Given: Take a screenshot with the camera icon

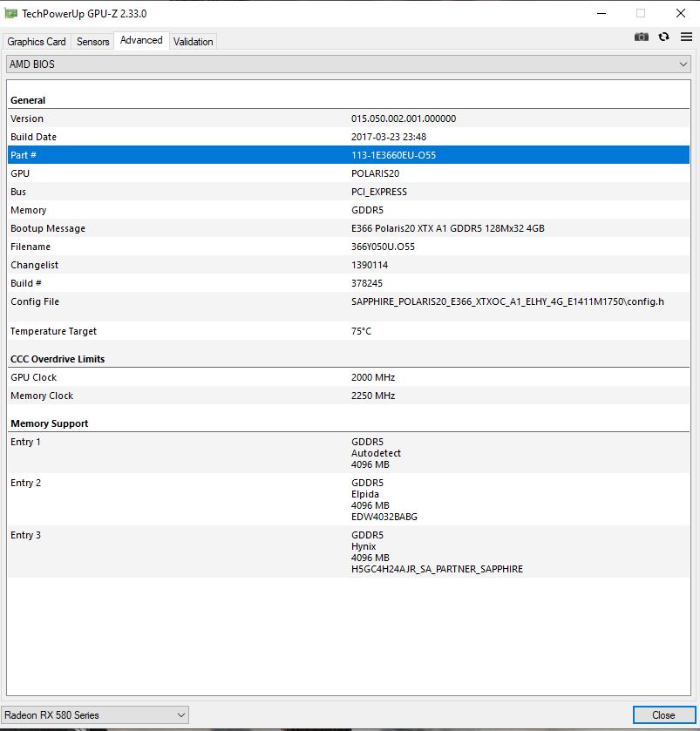Looking at the screenshot, I should tap(642, 37).
